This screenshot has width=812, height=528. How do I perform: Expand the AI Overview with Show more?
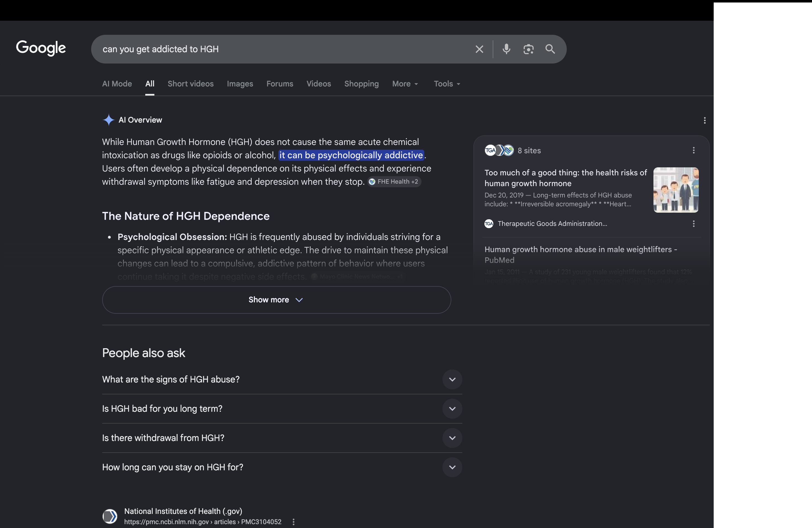tap(276, 300)
